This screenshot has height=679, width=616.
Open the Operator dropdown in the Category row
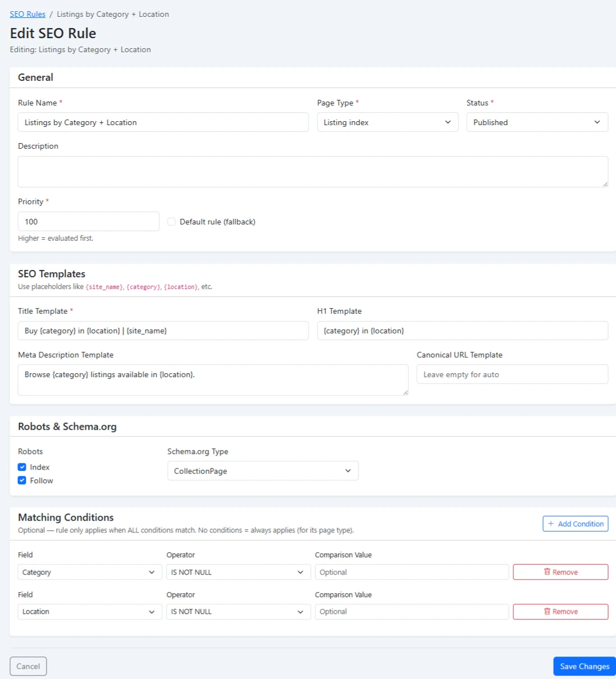[238, 572]
